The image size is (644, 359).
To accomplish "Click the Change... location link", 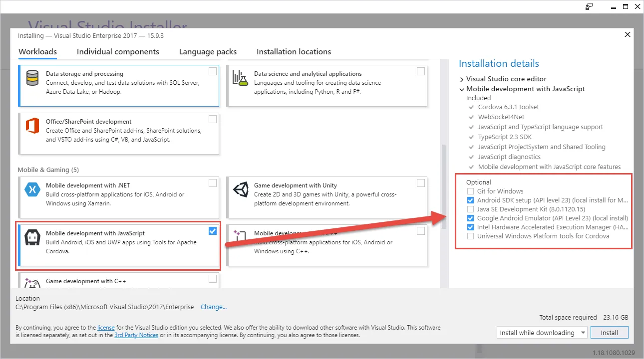I will (214, 307).
